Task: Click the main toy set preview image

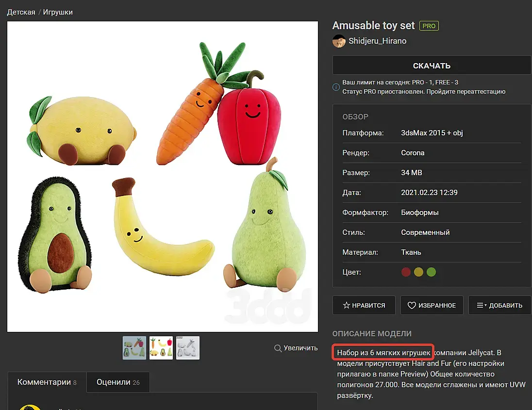Action: pos(163,176)
